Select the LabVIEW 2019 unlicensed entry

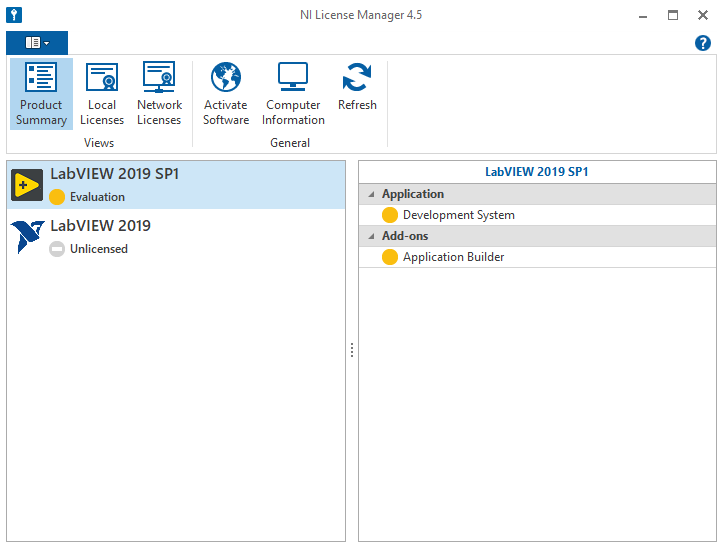tap(176, 237)
